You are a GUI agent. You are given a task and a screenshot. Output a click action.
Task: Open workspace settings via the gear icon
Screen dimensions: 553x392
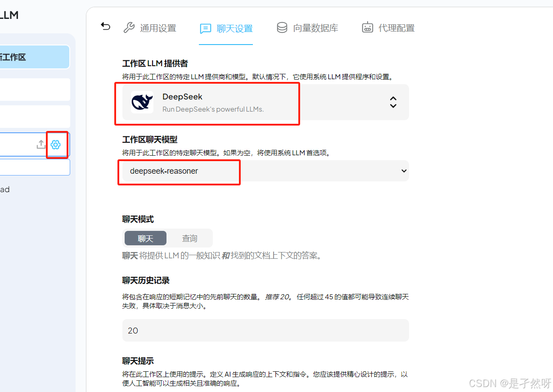pos(56,144)
